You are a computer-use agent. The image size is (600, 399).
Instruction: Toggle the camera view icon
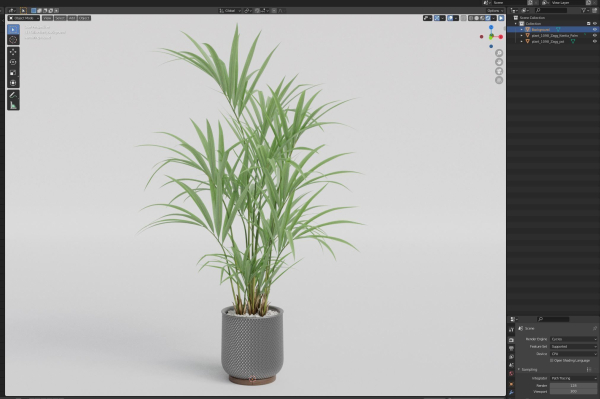499,71
